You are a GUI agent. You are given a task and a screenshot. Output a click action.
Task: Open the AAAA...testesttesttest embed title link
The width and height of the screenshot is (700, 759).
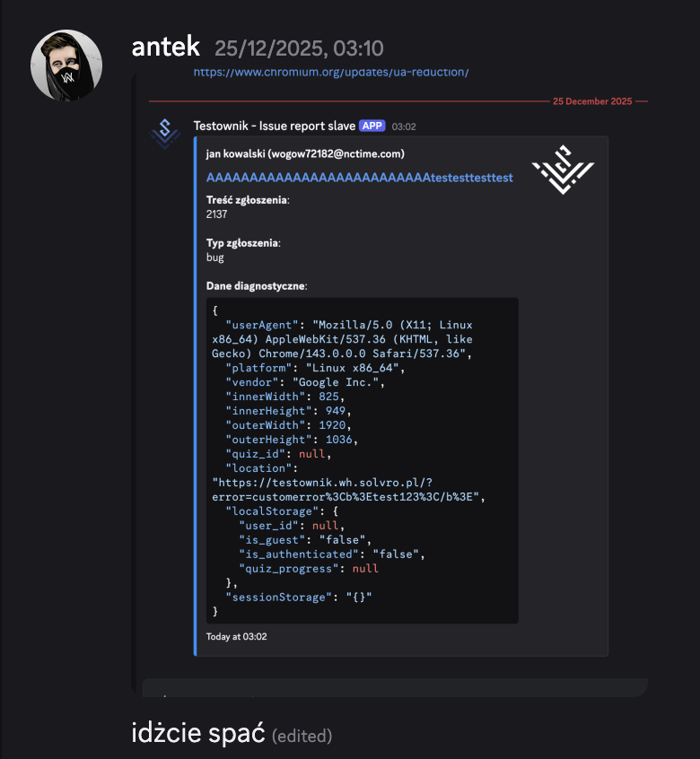pyautogui.click(x=359, y=178)
